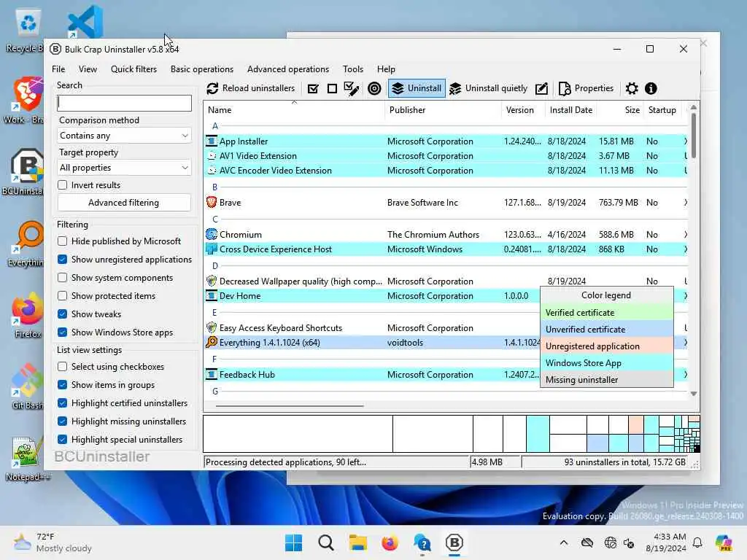Screen dimensions: 747x560
Task: Select the Firefox desktop shortcut
Action: pos(28,316)
